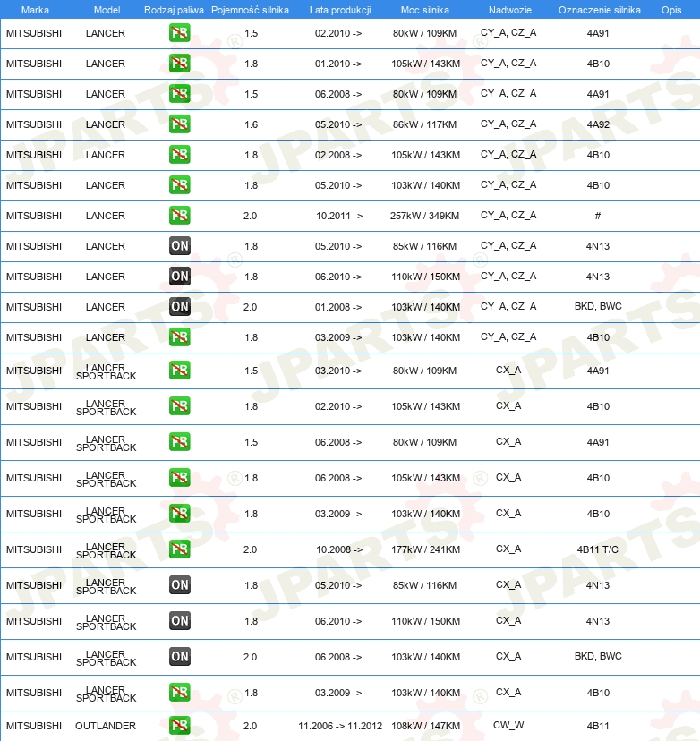Viewport: 700px width, 741px height.
Task: Select petrol icon for Sportback 1.8 06.2008 105kW
Action: pyautogui.click(x=180, y=478)
